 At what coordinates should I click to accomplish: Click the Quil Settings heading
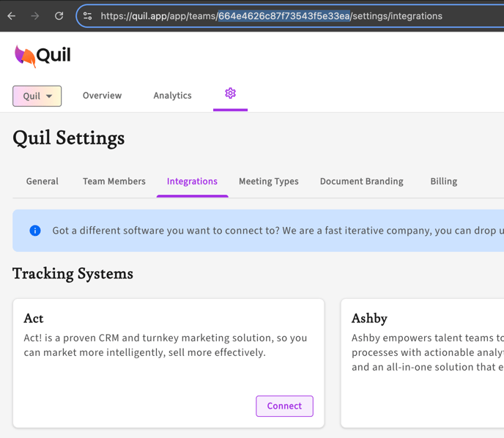tap(68, 138)
